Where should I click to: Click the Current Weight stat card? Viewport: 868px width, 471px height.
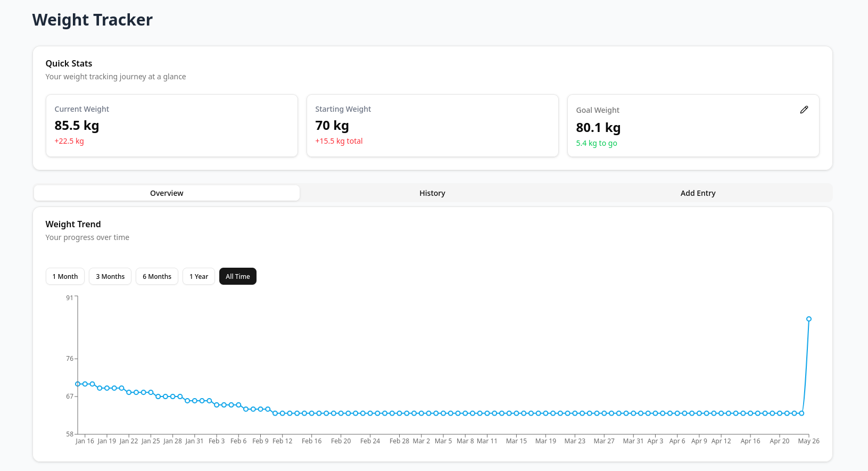171,126
